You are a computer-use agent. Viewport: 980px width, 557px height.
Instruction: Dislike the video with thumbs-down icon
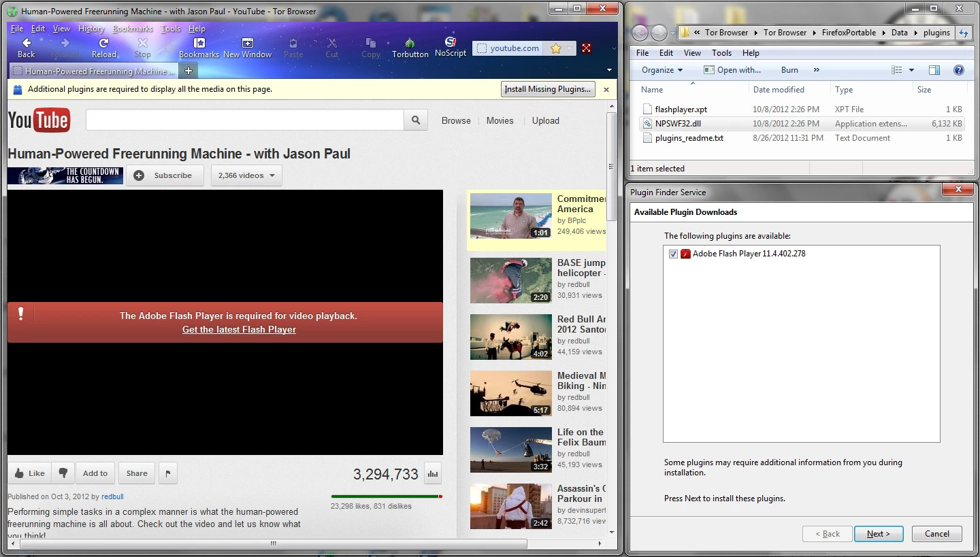63,473
